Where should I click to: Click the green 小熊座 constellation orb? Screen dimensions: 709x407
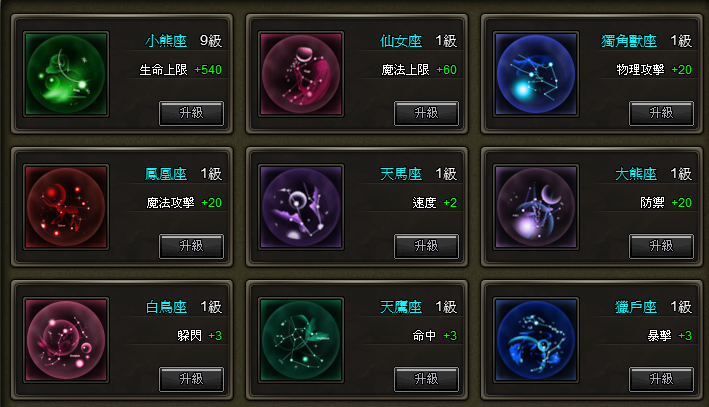coord(66,74)
